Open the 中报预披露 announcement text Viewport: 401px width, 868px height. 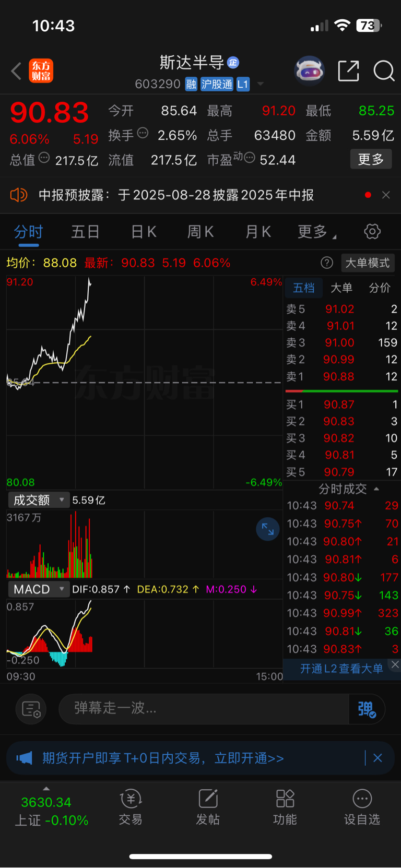coord(176,195)
